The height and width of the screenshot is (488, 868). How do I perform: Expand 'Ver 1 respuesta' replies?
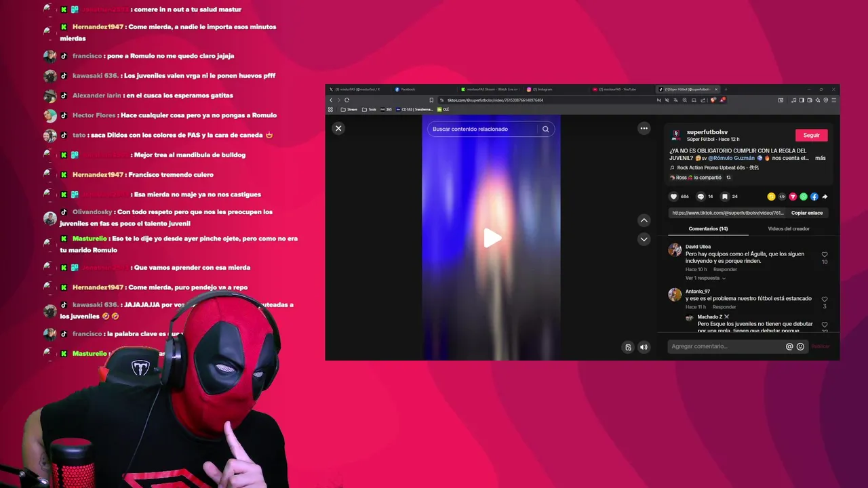pyautogui.click(x=705, y=278)
